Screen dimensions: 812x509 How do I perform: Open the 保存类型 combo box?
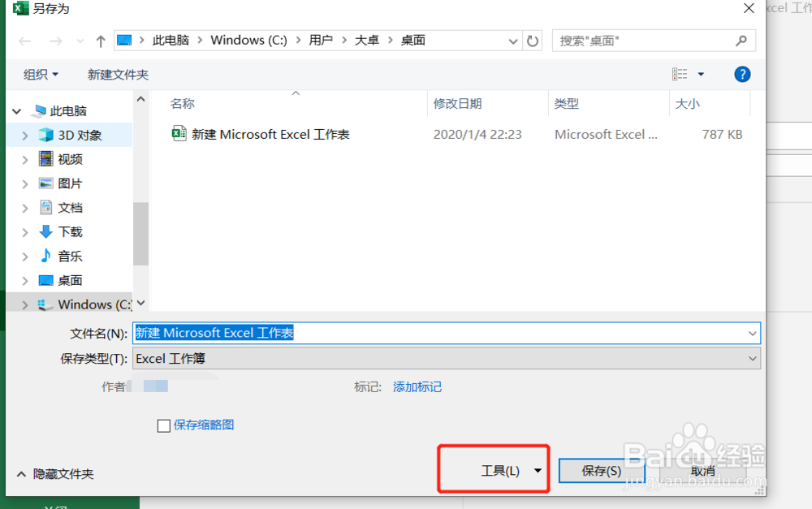(x=447, y=359)
